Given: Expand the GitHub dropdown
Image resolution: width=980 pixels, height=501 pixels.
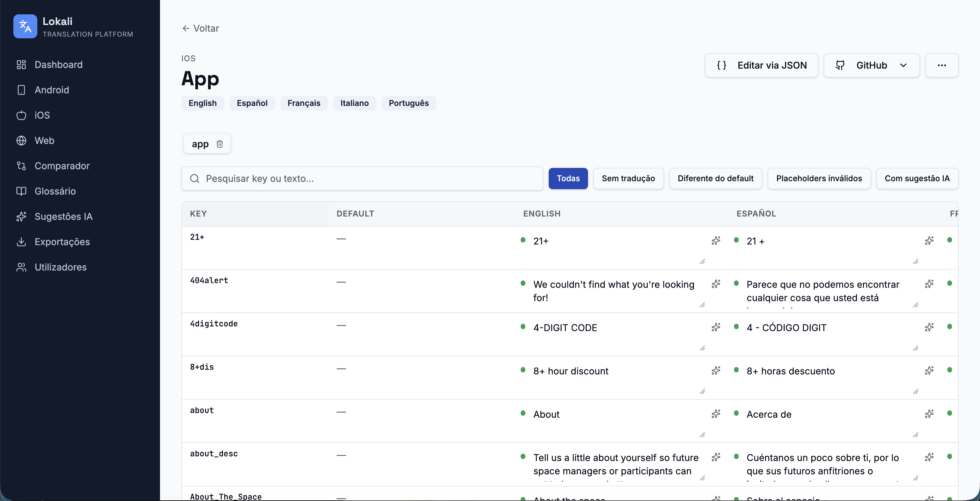Looking at the screenshot, I should [872, 65].
